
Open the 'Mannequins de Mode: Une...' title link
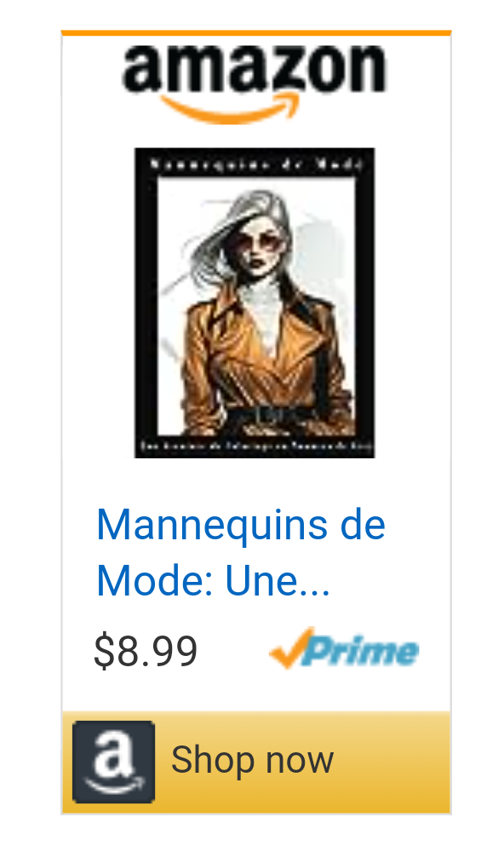pyautogui.click(x=240, y=552)
